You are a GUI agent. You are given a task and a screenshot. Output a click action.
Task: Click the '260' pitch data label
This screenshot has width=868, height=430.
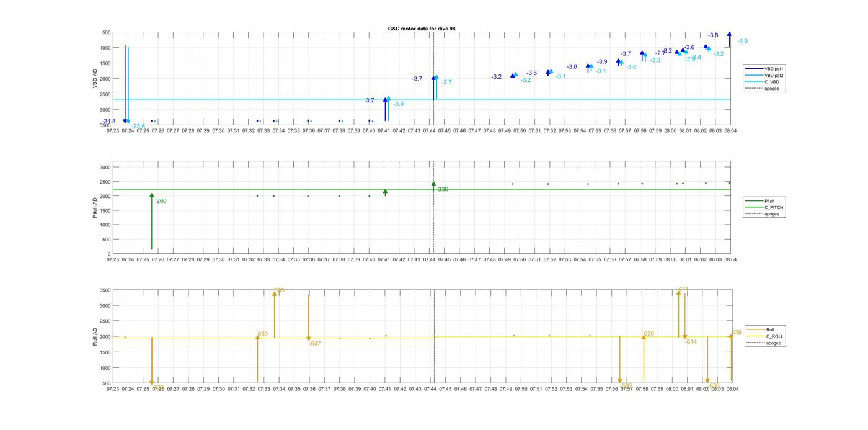(x=161, y=201)
